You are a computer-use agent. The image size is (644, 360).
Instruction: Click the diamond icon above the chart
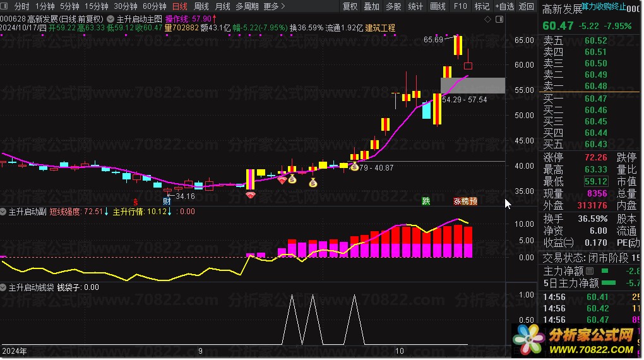pos(487,20)
